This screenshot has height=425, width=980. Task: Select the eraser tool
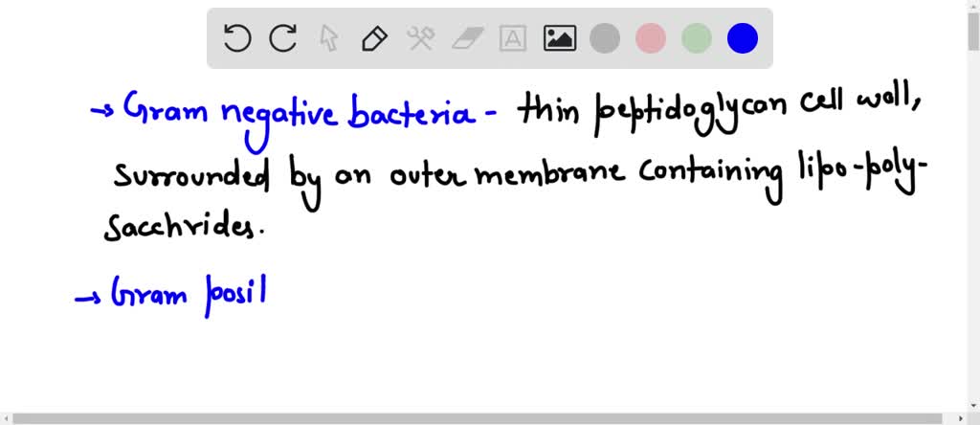(x=467, y=38)
